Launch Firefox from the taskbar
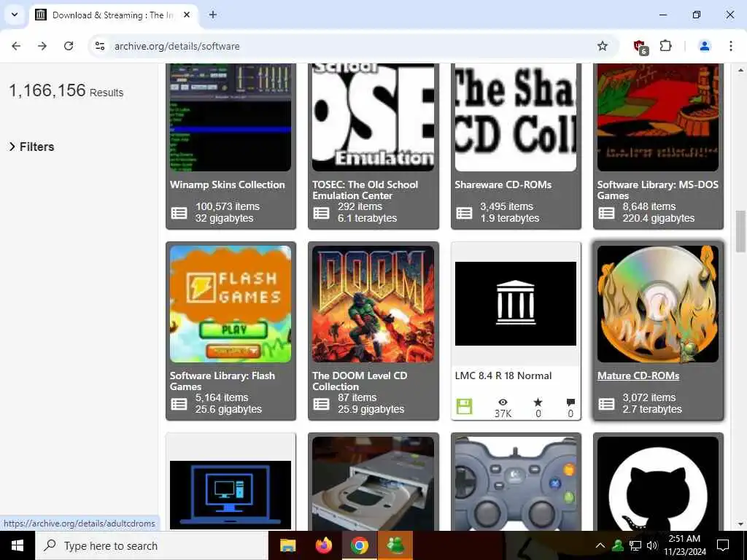 click(324, 545)
